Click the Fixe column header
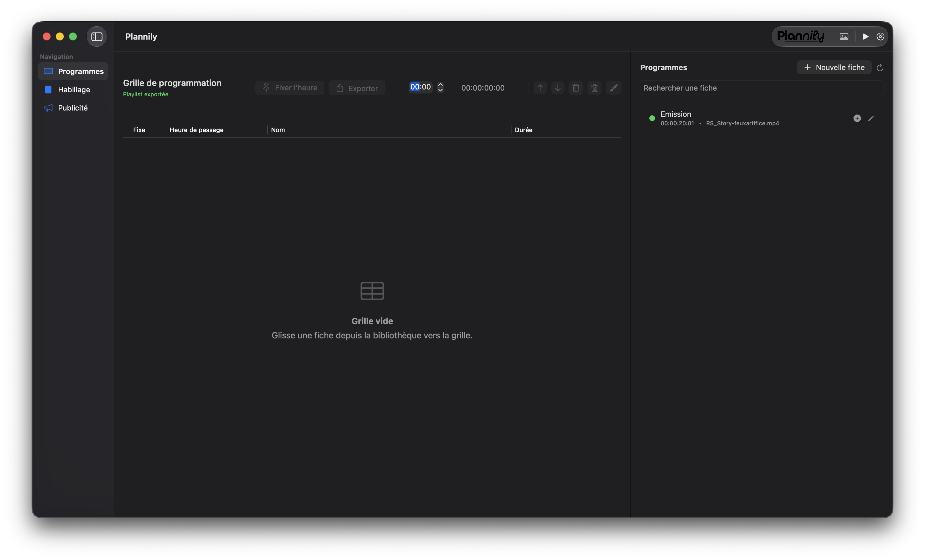The image size is (925, 560). (139, 130)
